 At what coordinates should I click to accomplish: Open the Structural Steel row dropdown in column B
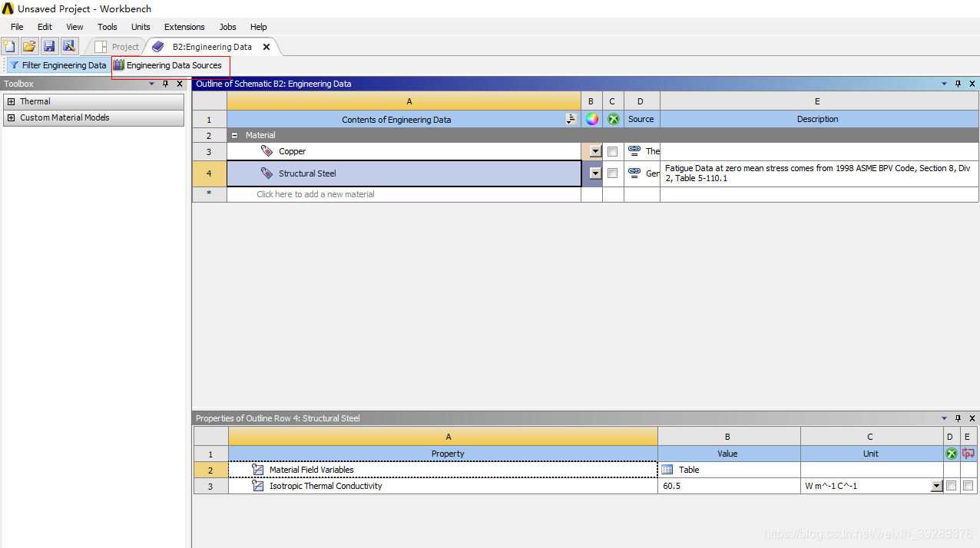tap(595, 173)
